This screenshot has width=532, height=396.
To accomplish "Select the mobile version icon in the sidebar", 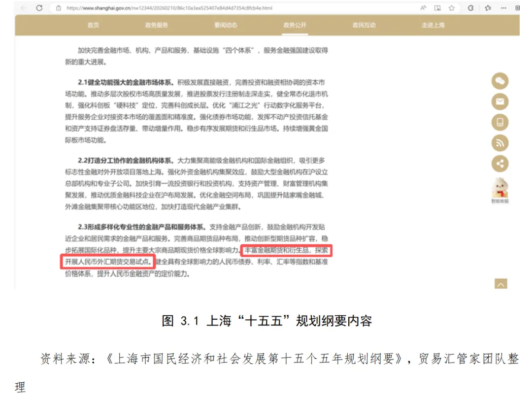I will 500,122.
